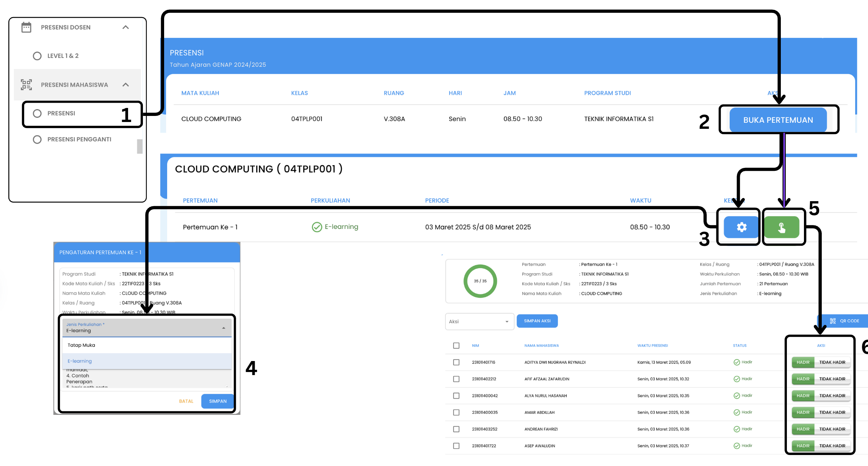Open meeting settings gear button
The height and width of the screenshot is (466, 868).
(x=741, y=227)
